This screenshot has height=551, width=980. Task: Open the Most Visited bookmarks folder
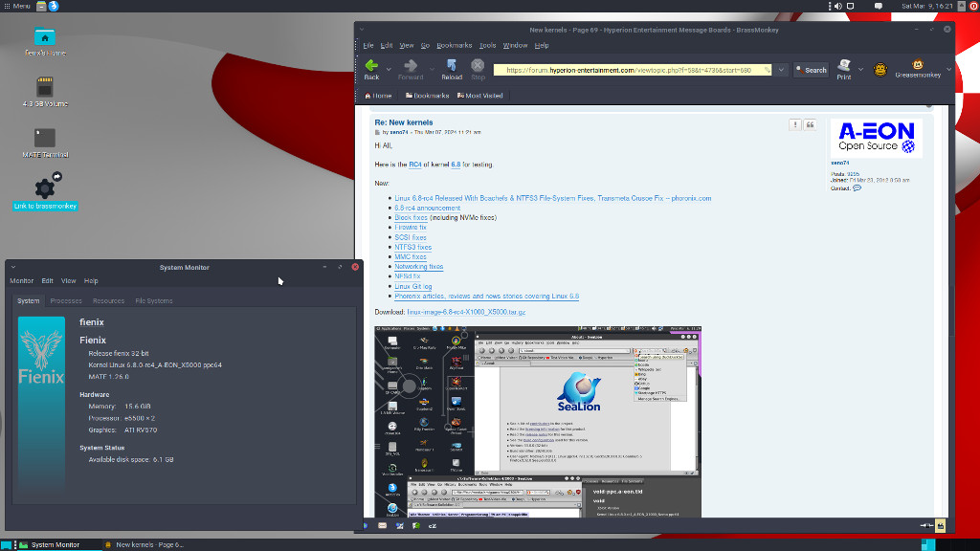480,96
